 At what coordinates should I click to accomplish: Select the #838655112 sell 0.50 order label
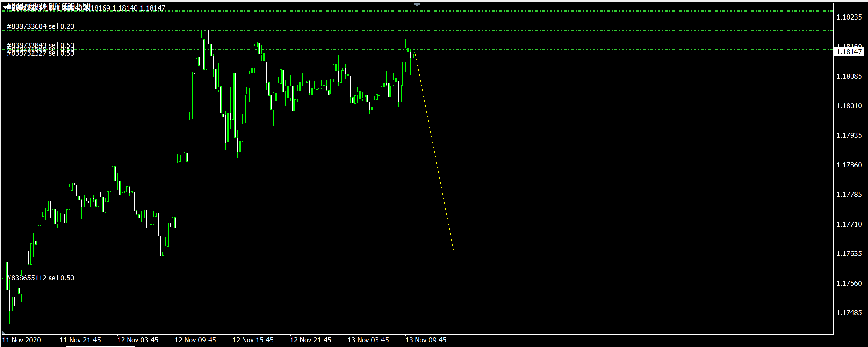click(x=41, y=278)
